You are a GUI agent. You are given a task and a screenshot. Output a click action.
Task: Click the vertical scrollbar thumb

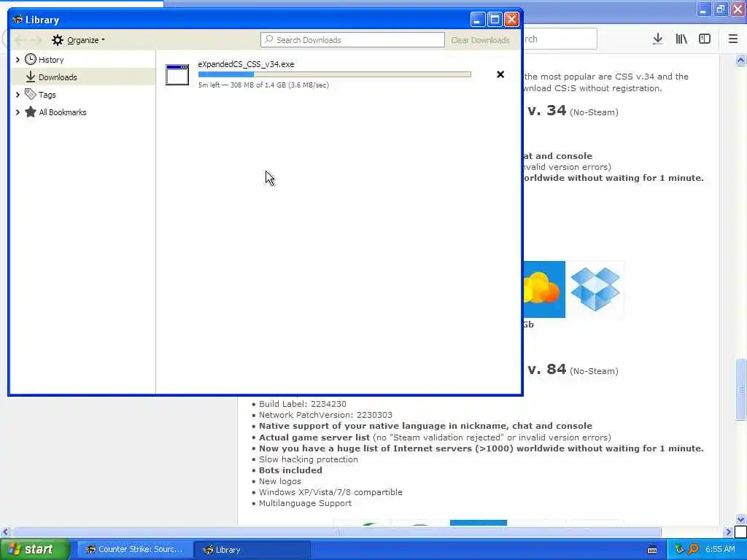coord(740,391)
